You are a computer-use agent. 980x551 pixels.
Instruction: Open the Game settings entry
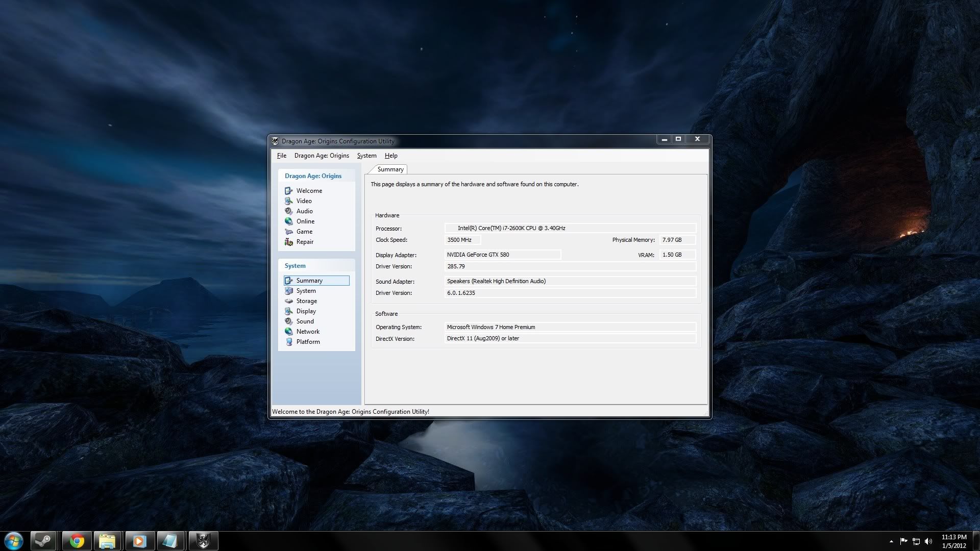pos(304,232)
